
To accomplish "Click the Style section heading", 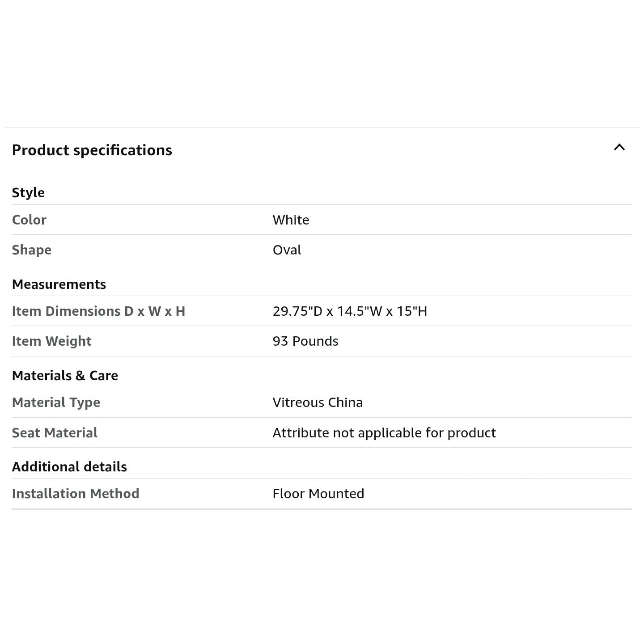I will tap(28, 193).
